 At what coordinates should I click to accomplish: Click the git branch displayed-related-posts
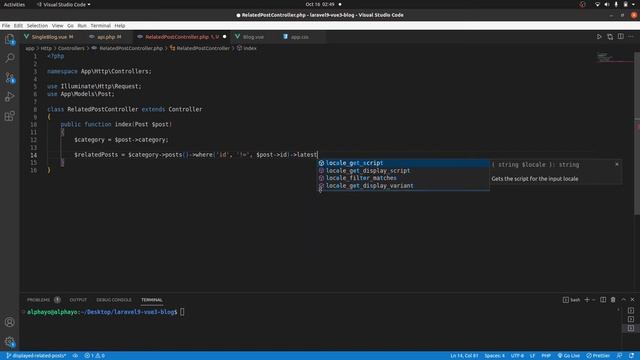36,356
